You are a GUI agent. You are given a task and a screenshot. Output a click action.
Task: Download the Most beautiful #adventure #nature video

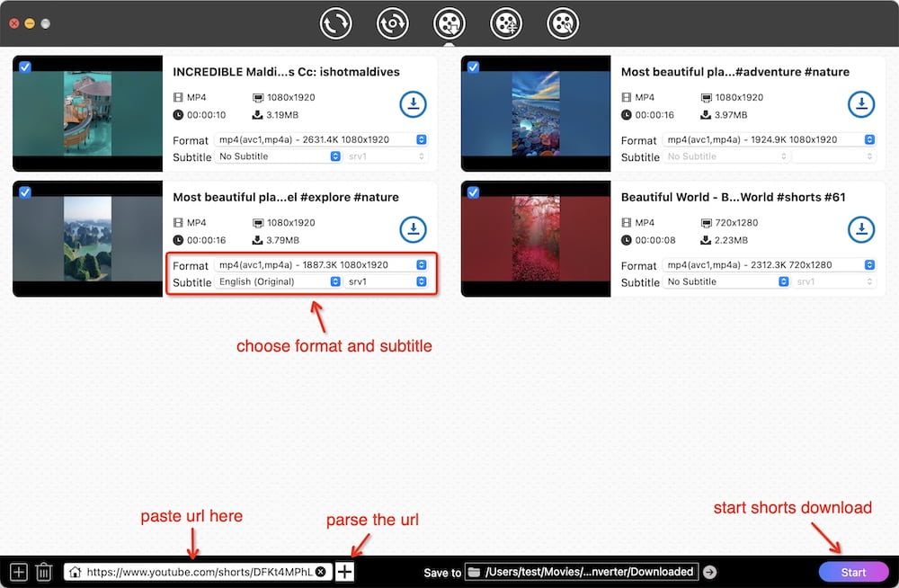(861, 104)
